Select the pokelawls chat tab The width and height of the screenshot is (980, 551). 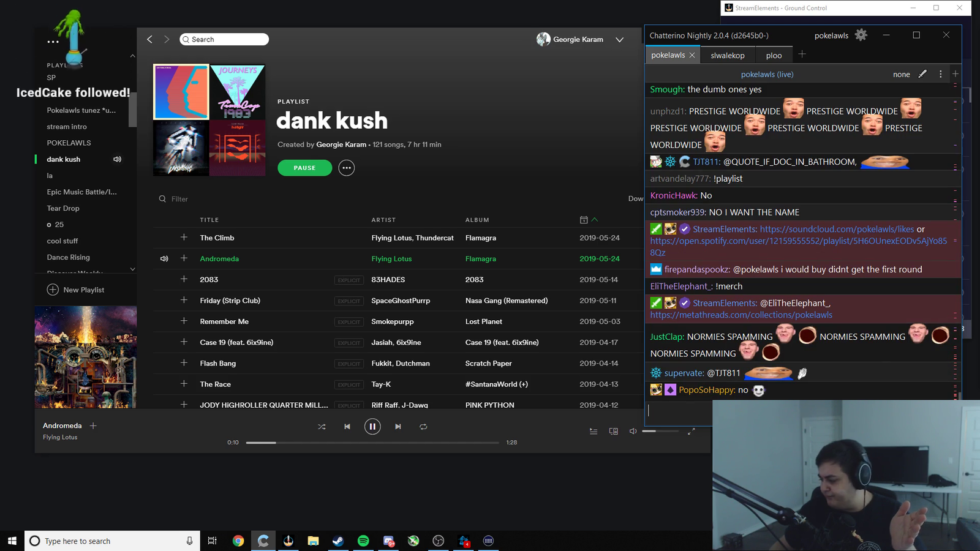click(668, 55)
